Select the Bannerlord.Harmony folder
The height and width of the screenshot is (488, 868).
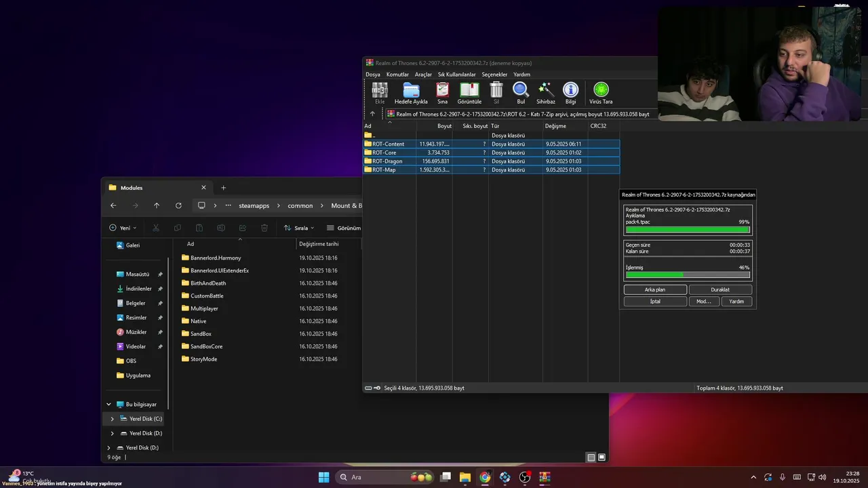(216, 258)
